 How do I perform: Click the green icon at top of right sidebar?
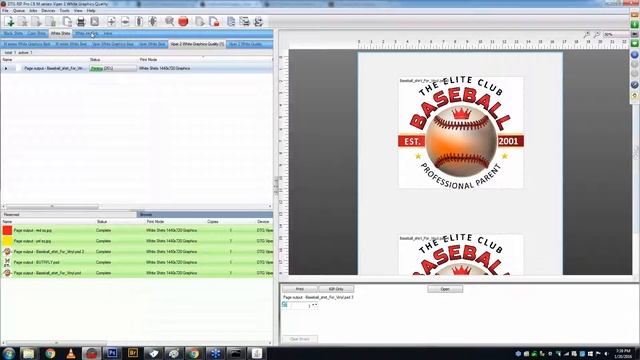[x=634, y=24]
